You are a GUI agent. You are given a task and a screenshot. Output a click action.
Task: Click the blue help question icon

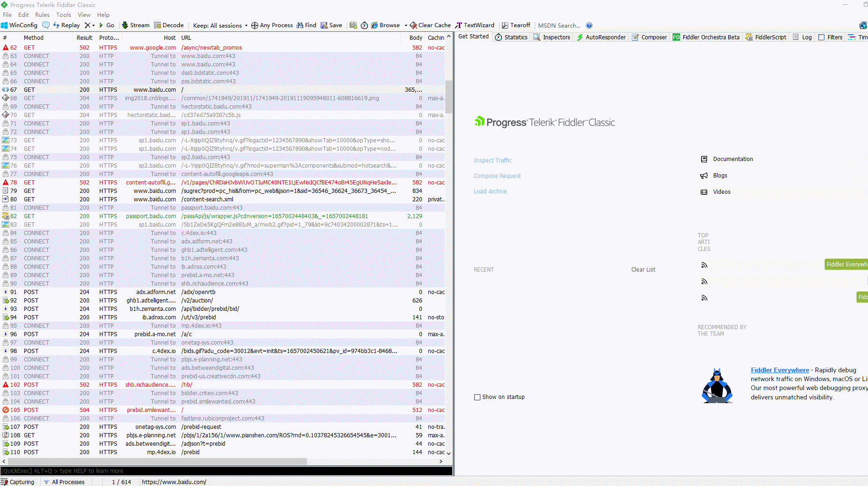click(589, 25)
